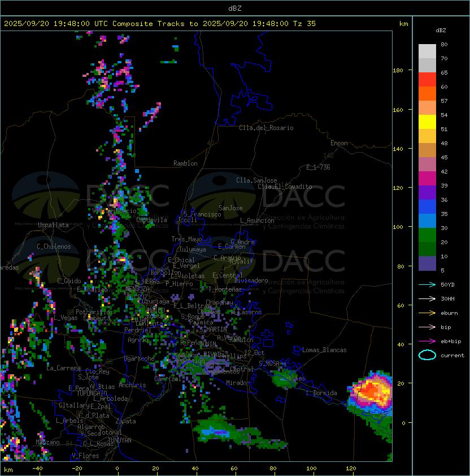
Task: Click the Tres_Mayo place label
Action: pos(186,239)
